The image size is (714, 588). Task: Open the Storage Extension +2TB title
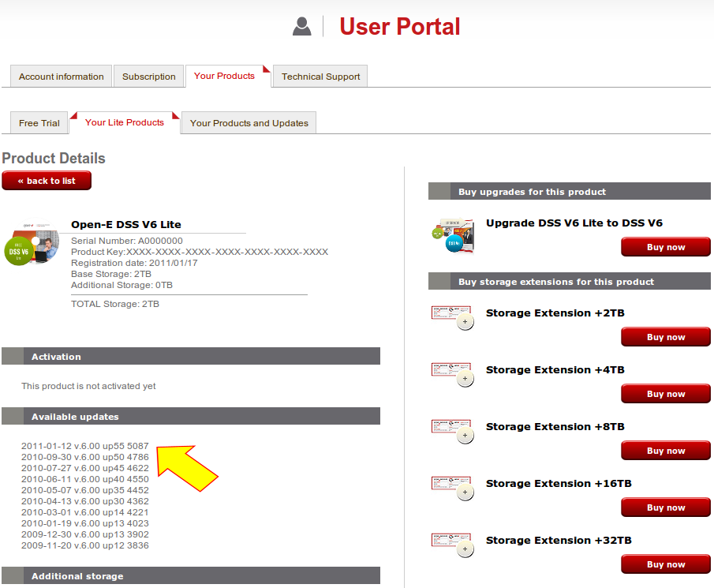[555, 313]
